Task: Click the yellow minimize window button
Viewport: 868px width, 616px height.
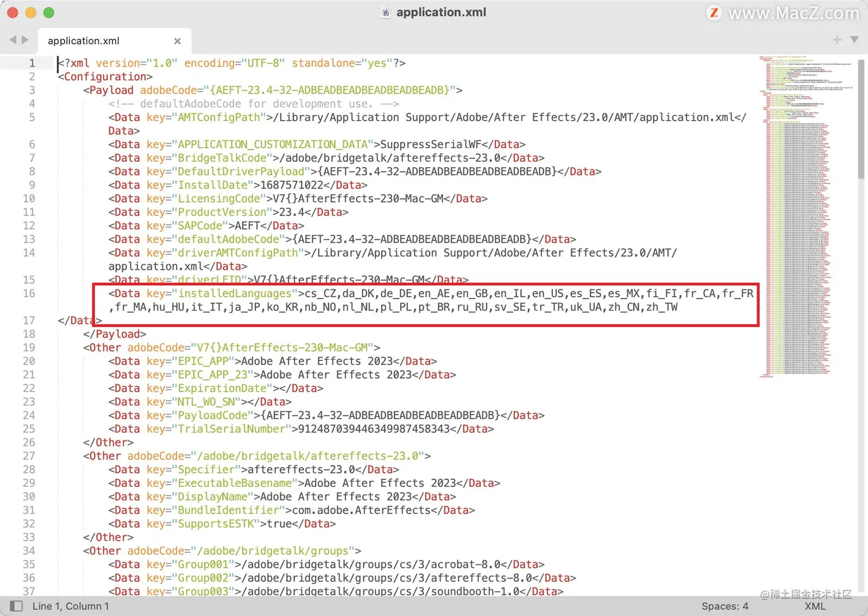Action: [x=31, y=13]
